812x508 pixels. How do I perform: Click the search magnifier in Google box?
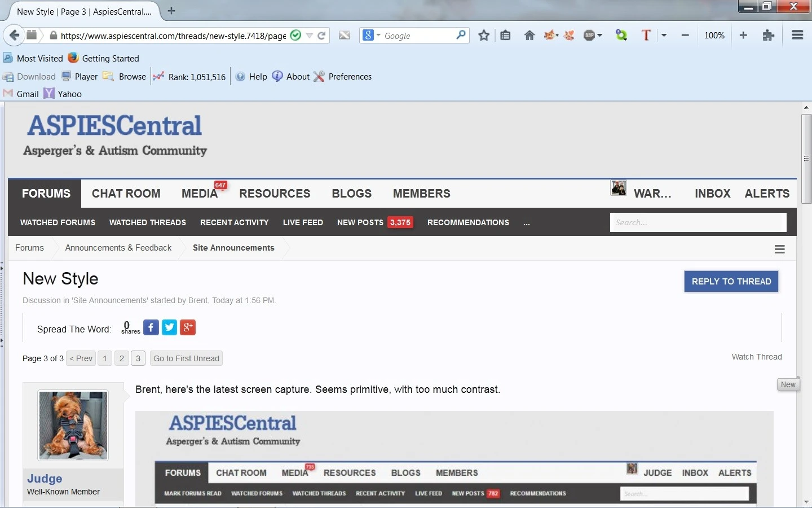click(x=461, y=35)
